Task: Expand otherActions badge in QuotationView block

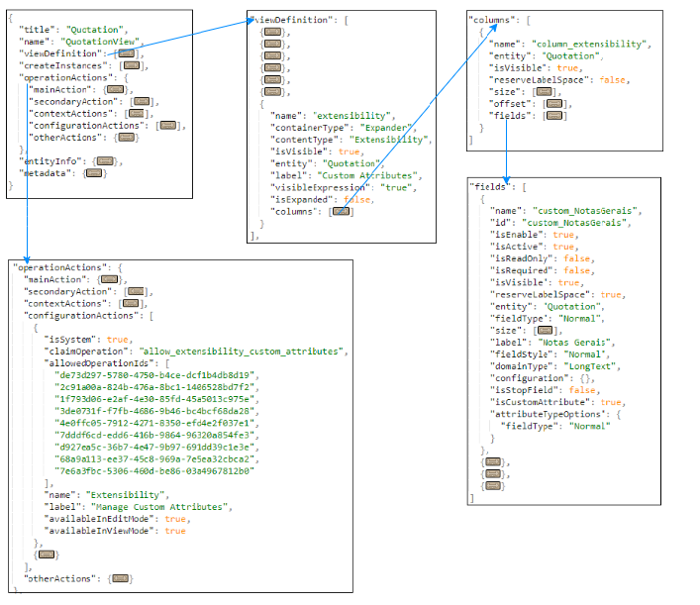Action: (126, 138)
